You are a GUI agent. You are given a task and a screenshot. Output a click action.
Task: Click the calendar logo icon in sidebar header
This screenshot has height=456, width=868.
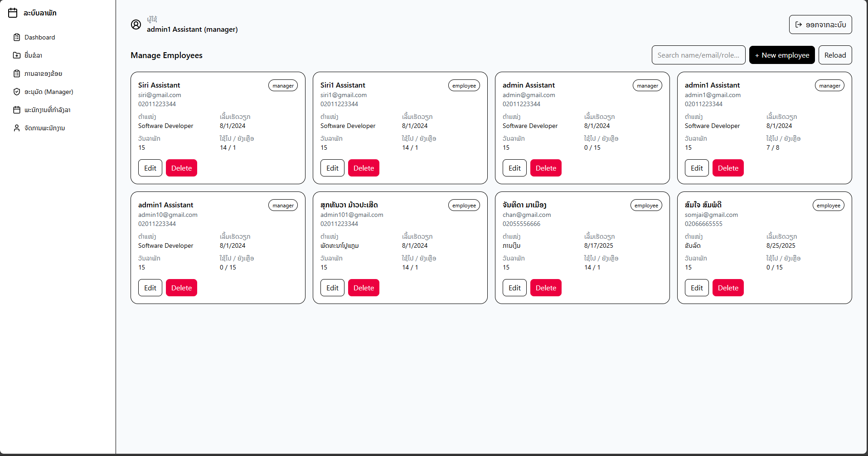point(13,13)
